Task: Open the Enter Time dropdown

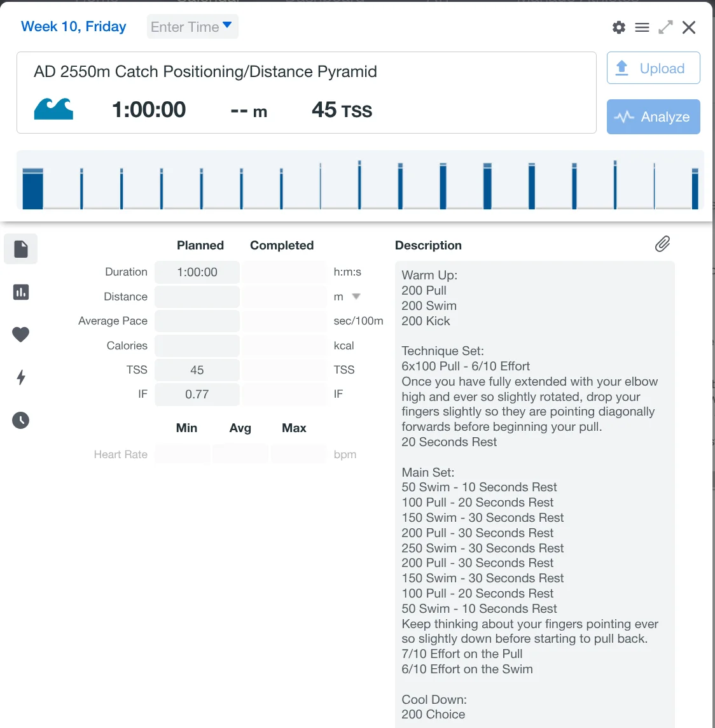Action: coord(192,27)
